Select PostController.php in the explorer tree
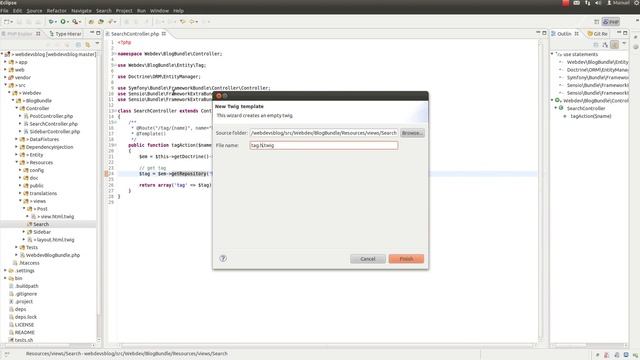The height and width of the screenshot is (360, 640). pyautogui.click(x=51, y=116)
